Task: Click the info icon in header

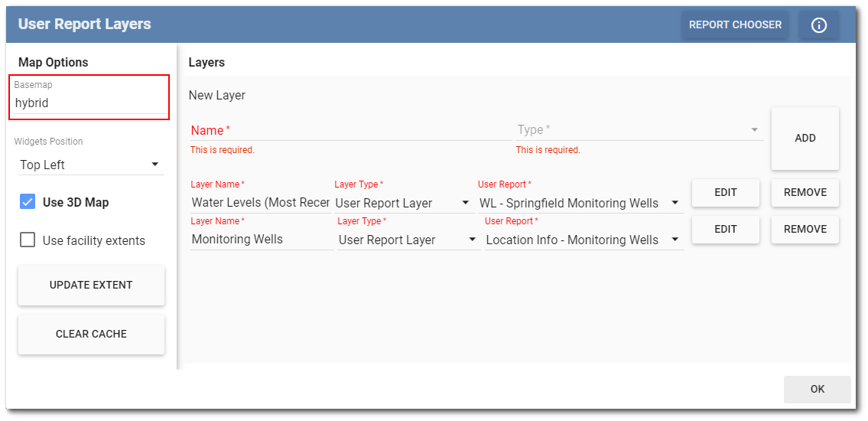Action: click(x=818, y=25)
